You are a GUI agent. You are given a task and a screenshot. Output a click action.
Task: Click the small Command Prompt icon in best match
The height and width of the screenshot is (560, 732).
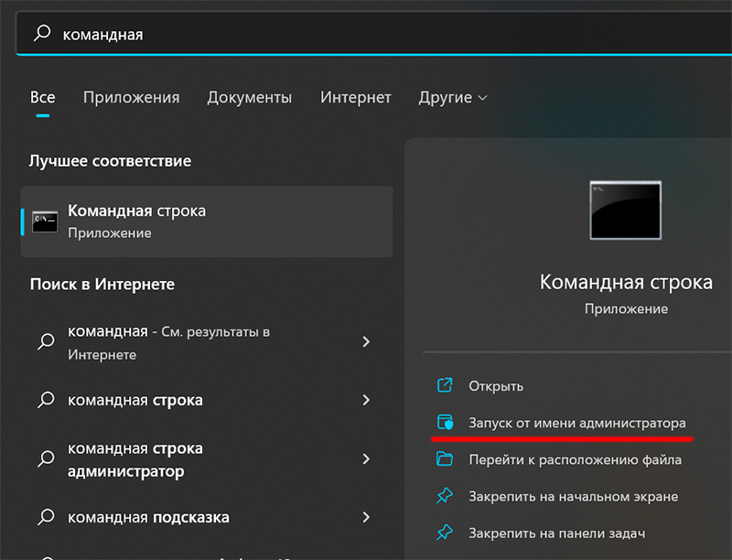45,221
